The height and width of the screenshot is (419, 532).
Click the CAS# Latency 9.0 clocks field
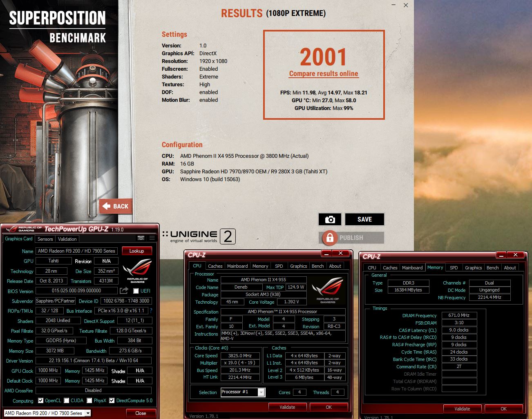coord(459,330)
